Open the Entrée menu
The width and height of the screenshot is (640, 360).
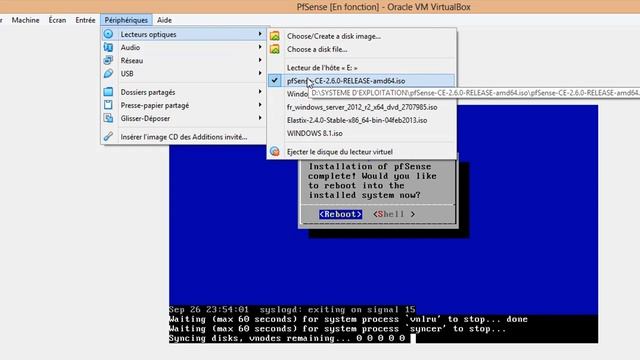[85, 20]
